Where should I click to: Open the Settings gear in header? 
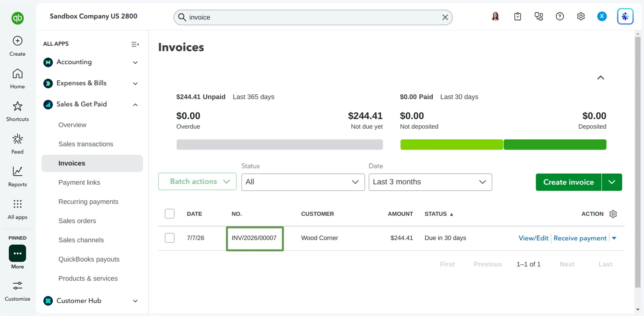(x=581, y=16)
